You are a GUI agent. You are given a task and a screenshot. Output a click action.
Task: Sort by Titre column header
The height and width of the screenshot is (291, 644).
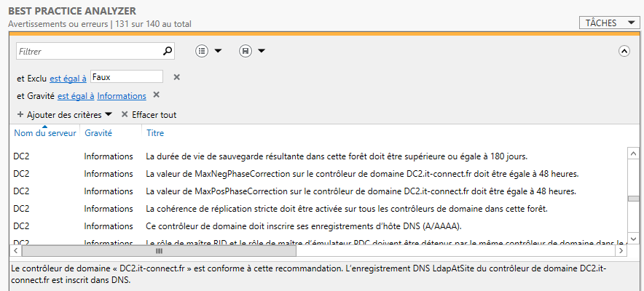click(x=155, y=134)
